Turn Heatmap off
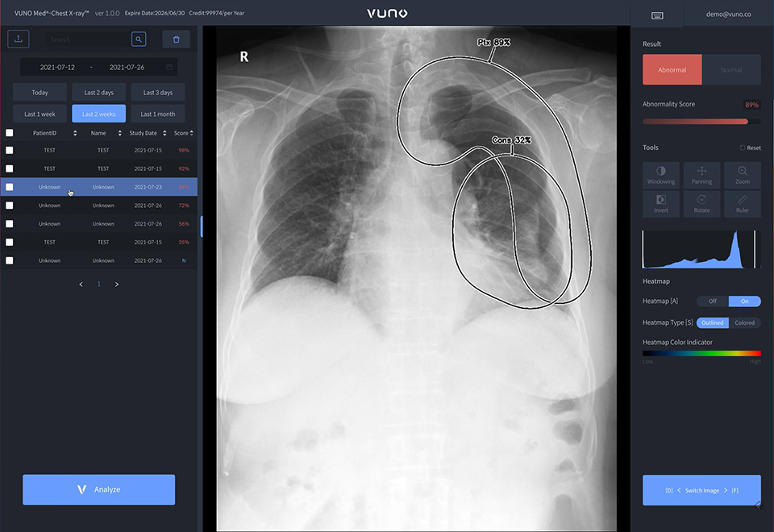This screenshot has height=532, width=774. pyautogui.click(x=712, y=301)
